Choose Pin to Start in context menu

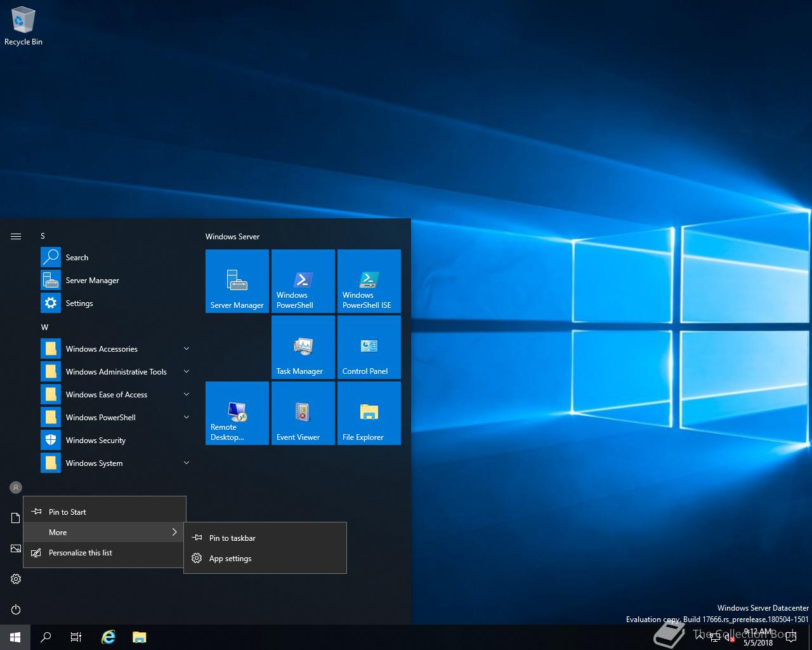[x=67, y=512]
